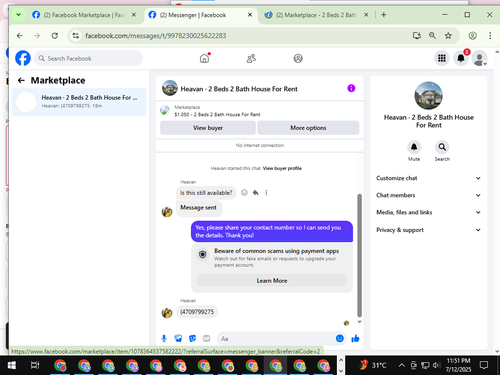Viewport: 500px width, 375px height.
Task: Open the Facebook menu grid icon
Action: (442, 58)
